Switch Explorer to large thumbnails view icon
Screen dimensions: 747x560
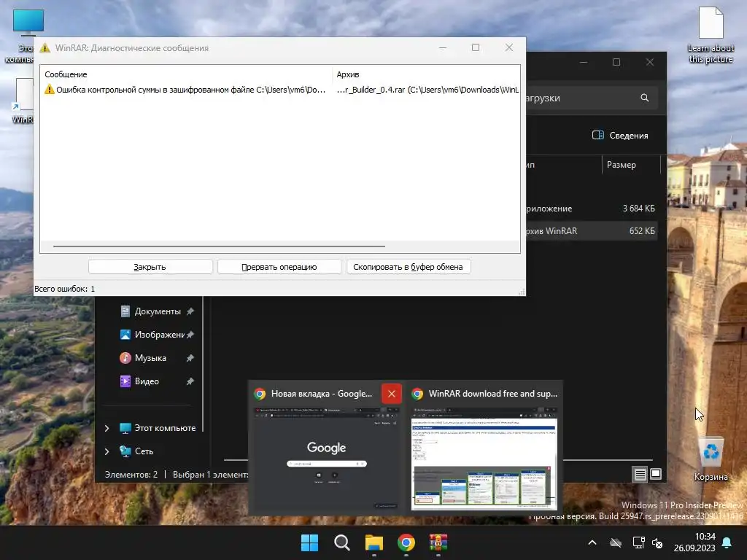tap(656, 474)
